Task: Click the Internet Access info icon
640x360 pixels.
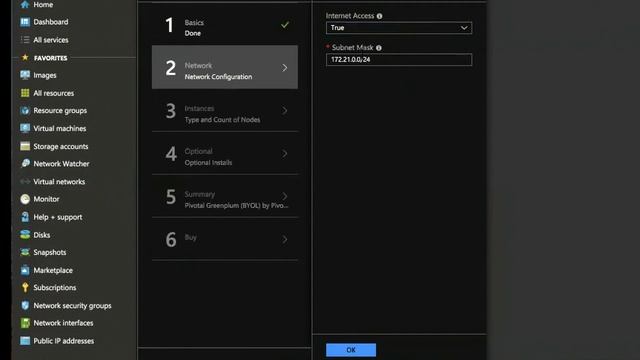Action: (380, 16)
